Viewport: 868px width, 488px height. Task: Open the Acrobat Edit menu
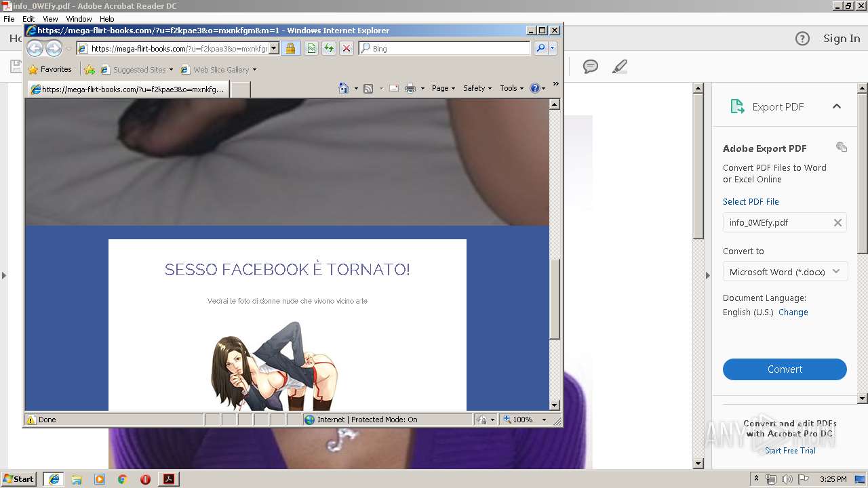[x=28, y=19]
